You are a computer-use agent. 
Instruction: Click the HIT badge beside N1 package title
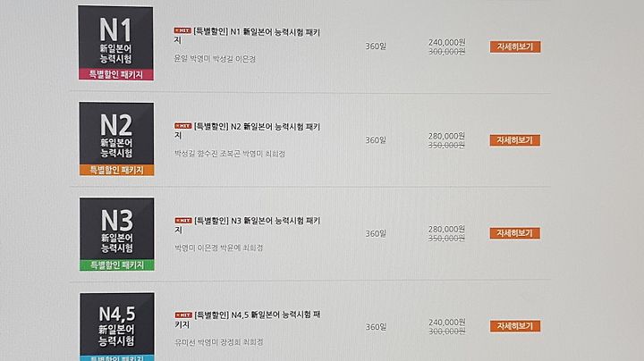pyautogui.click(x=182, y=30)
